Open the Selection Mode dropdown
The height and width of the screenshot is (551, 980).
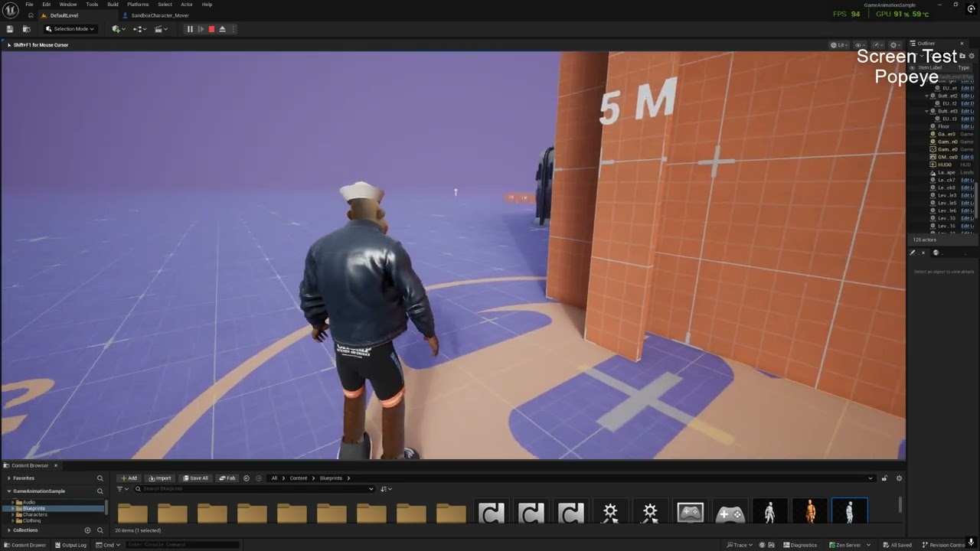tap(69, 29)
